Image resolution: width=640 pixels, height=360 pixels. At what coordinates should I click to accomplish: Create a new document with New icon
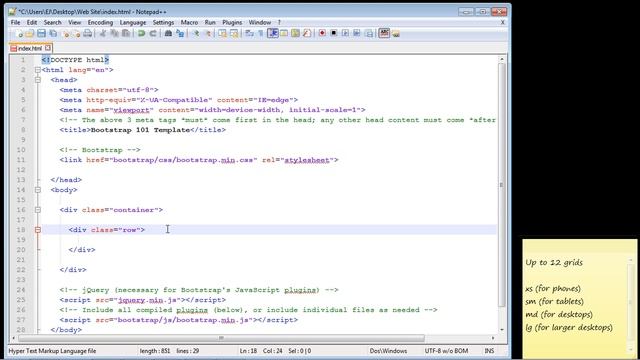[x=18, y=33]
